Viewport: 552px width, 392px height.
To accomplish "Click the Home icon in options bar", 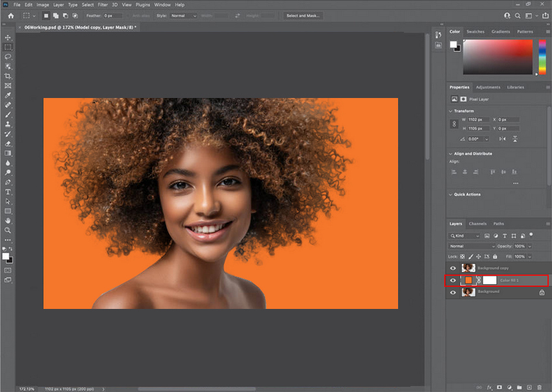I will point(11,16).
